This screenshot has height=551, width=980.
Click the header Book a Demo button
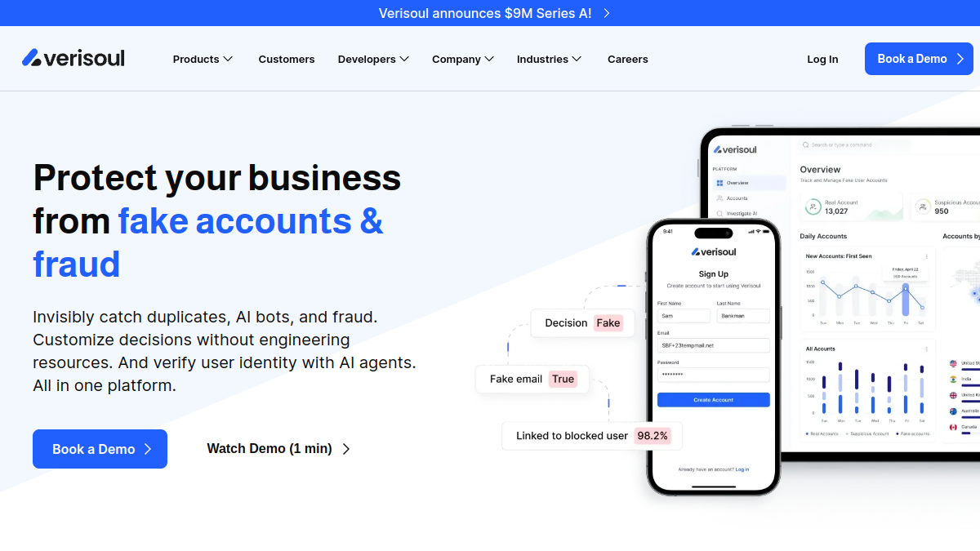pos(919,59)
